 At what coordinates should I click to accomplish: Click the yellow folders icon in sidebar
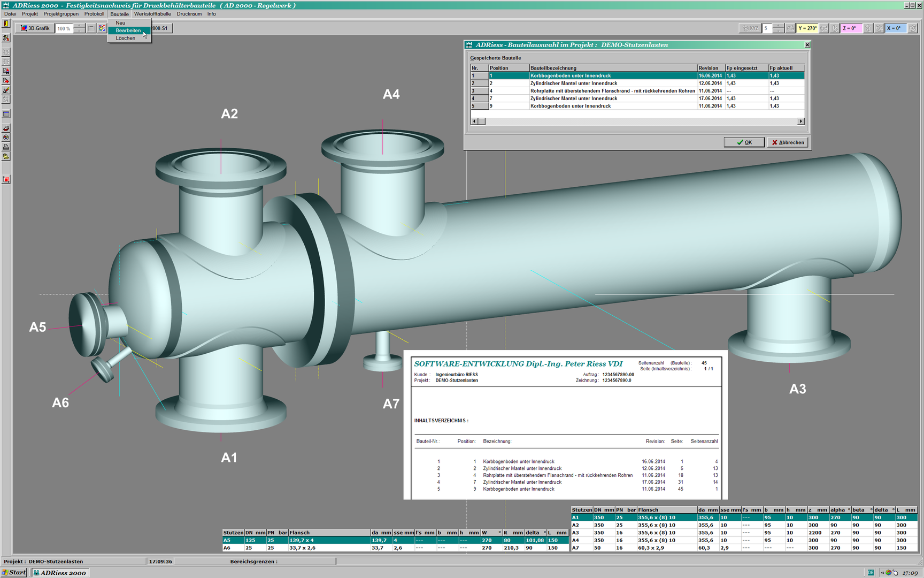coord(6,157)
